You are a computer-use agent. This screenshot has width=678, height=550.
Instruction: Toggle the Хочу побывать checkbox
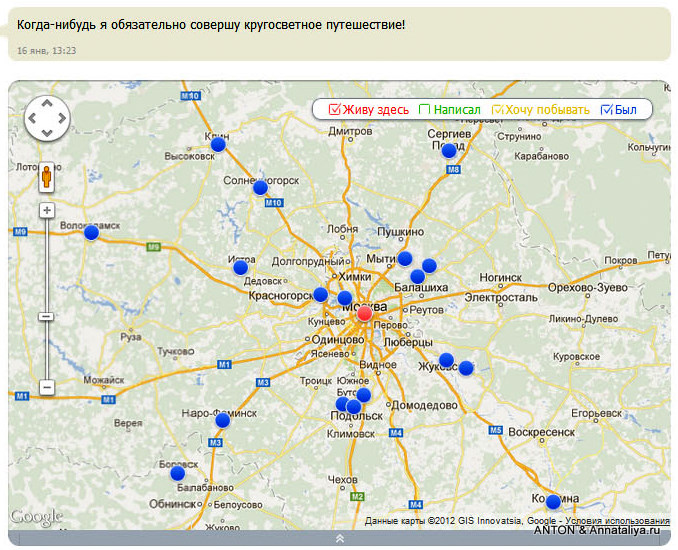(497, 109)
